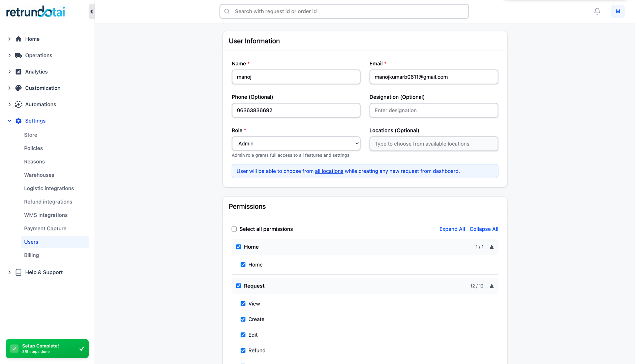635x364 pixels.
Task: Click the M profile avatar icon
Action: pos(618,11)
